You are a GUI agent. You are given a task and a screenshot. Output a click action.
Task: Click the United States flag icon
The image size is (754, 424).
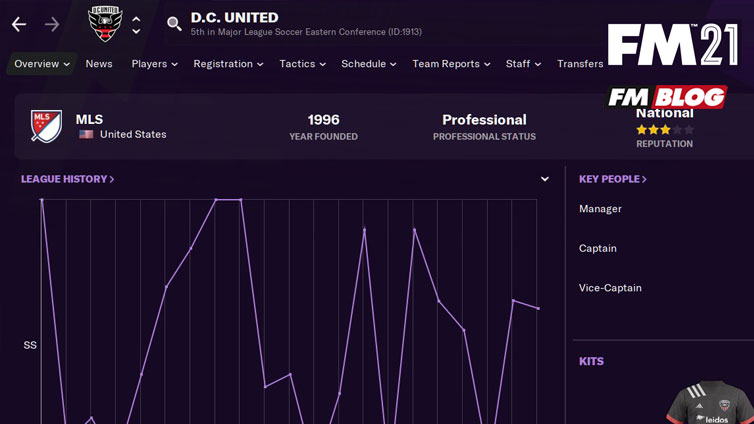point(86,134)
